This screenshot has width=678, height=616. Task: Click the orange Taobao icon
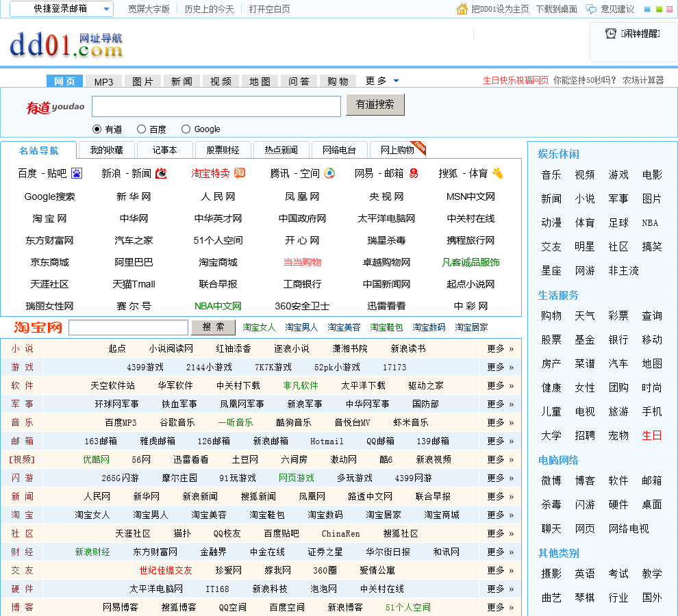point(240,173)
